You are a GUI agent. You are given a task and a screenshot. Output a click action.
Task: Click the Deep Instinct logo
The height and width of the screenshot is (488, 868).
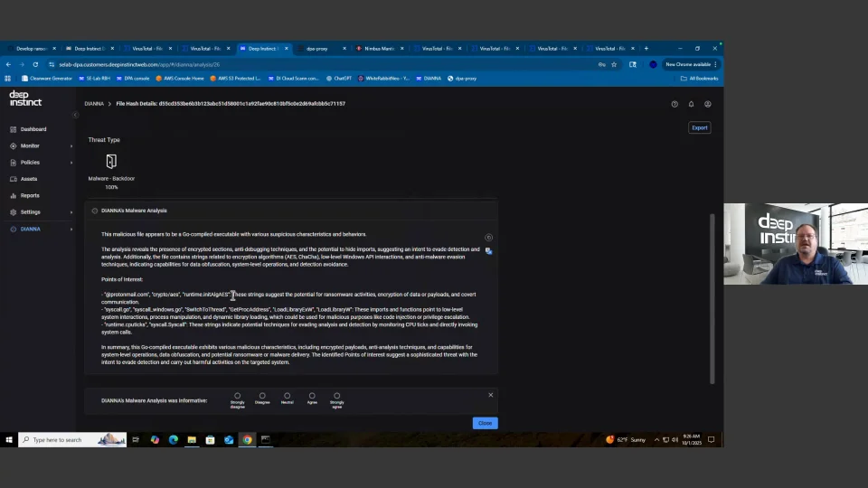click(x=25, y=99)
